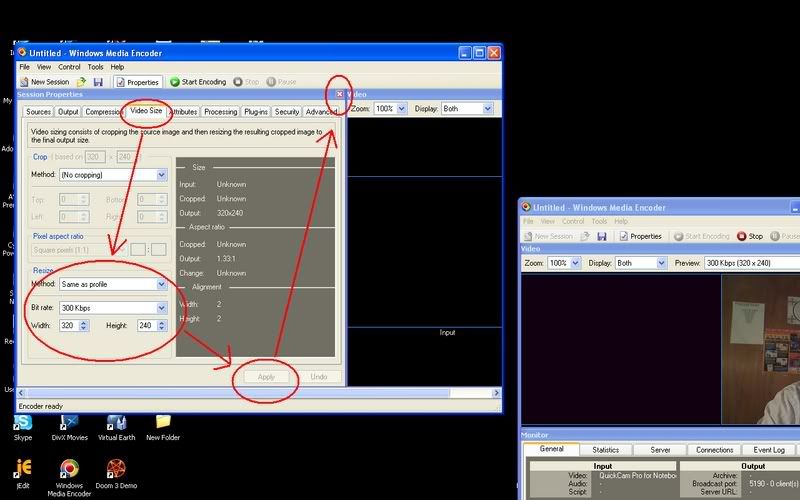Open the File menu in front window
Image resolution: width=800 pixels, height=500 pixels.
pyautogui.click(x=24, y=67)
